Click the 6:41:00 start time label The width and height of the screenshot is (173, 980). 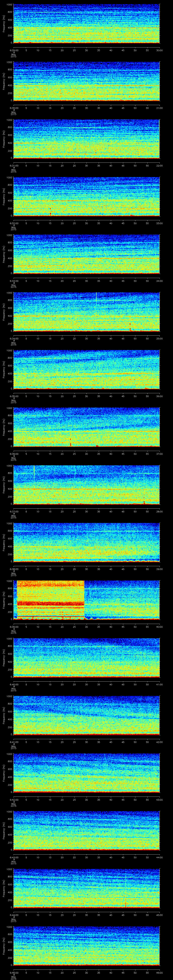point(14,742)
